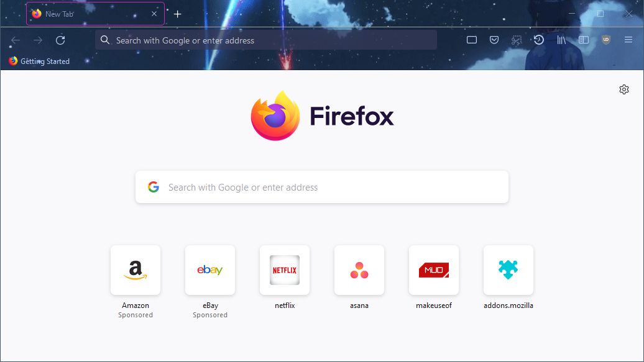Click the Pocket save icon
This screenshot has width=644, height=362.
pos(494,40)
